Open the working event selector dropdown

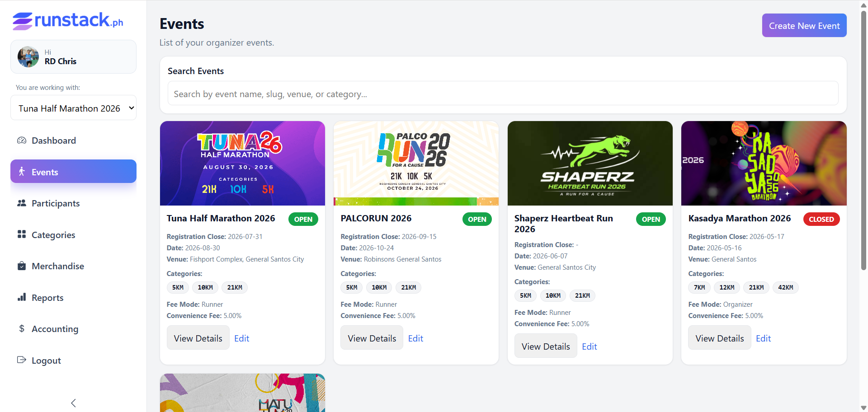73,108
